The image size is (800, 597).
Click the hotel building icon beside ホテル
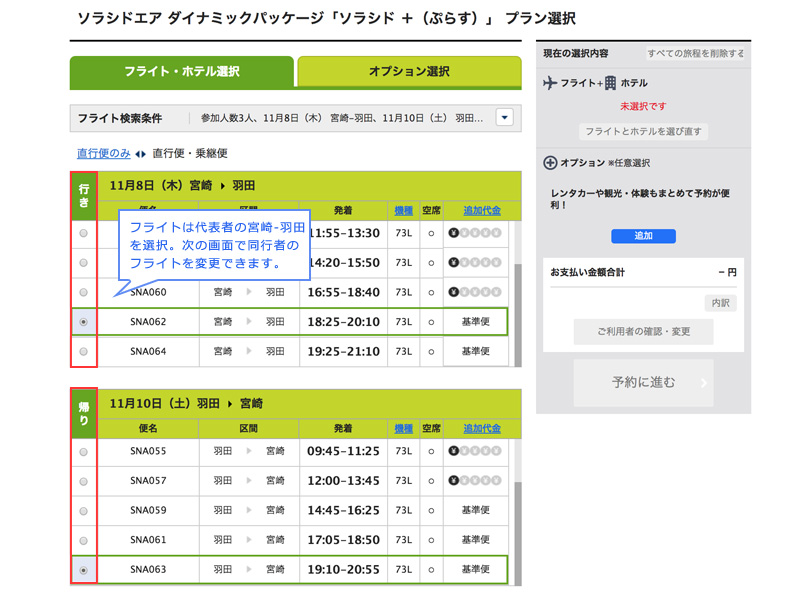click(x=610, y=83)
